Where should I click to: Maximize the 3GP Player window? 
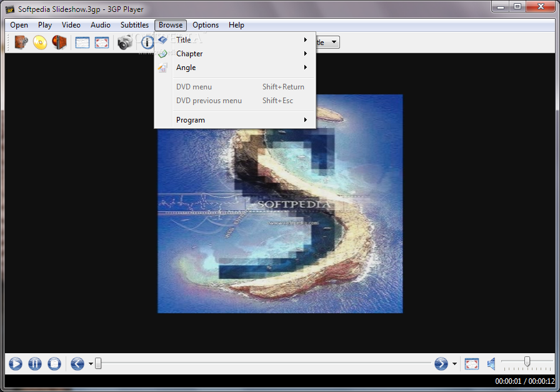pos(517,7)
